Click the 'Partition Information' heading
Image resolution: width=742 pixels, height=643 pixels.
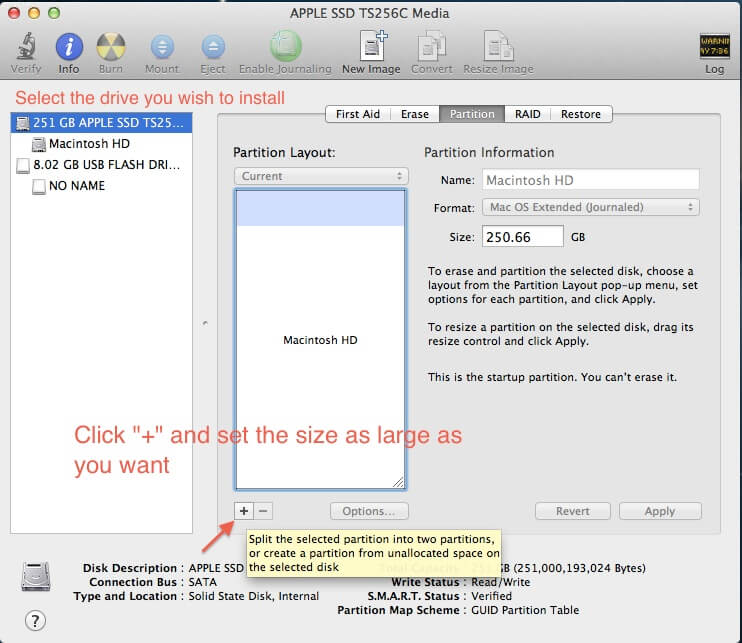489,152
